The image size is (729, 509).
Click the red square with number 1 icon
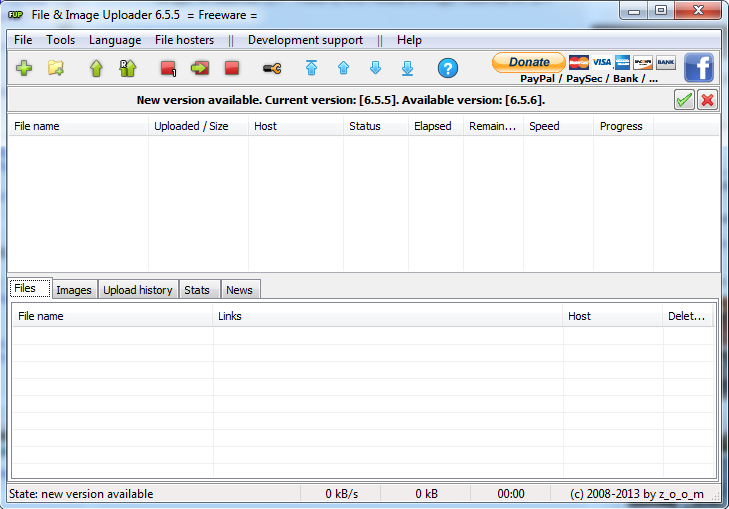168,68
